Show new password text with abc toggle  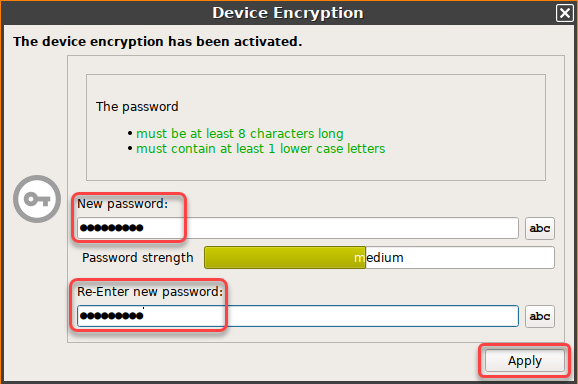pos(540,228)
